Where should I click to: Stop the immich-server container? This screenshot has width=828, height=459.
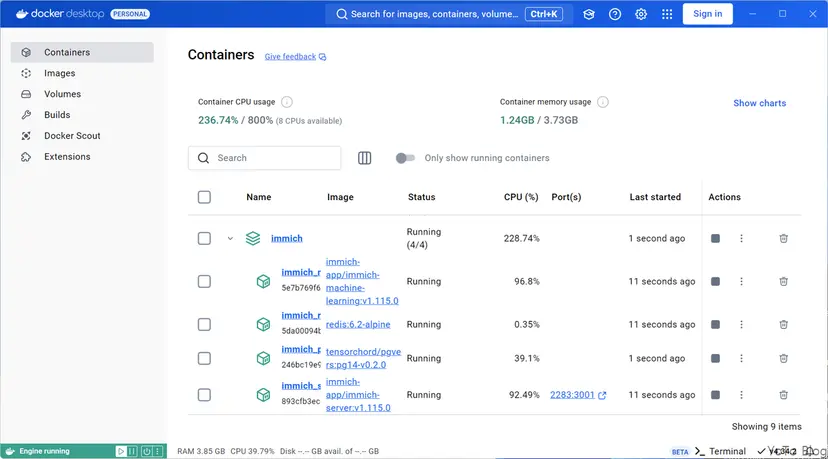[x=716, y=395]
